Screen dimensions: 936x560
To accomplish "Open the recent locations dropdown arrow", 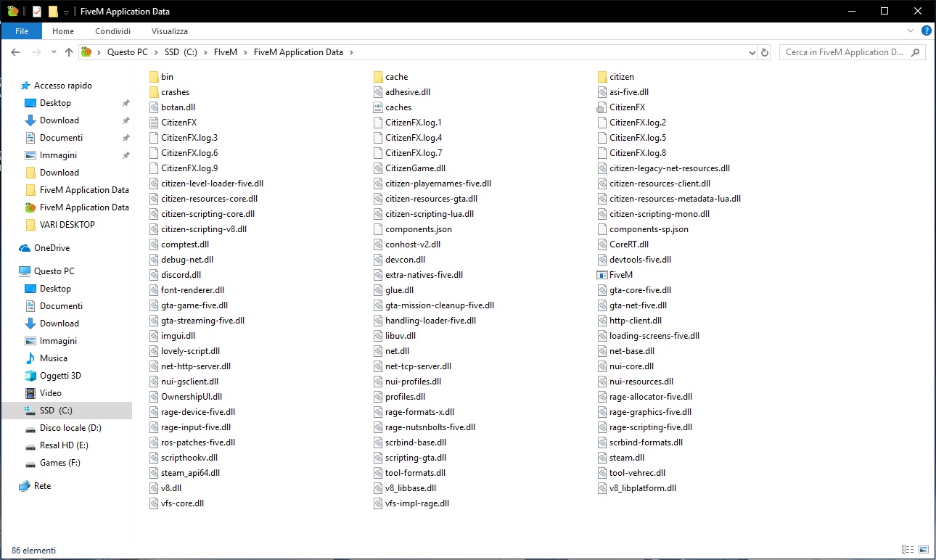I will point(55,52).
